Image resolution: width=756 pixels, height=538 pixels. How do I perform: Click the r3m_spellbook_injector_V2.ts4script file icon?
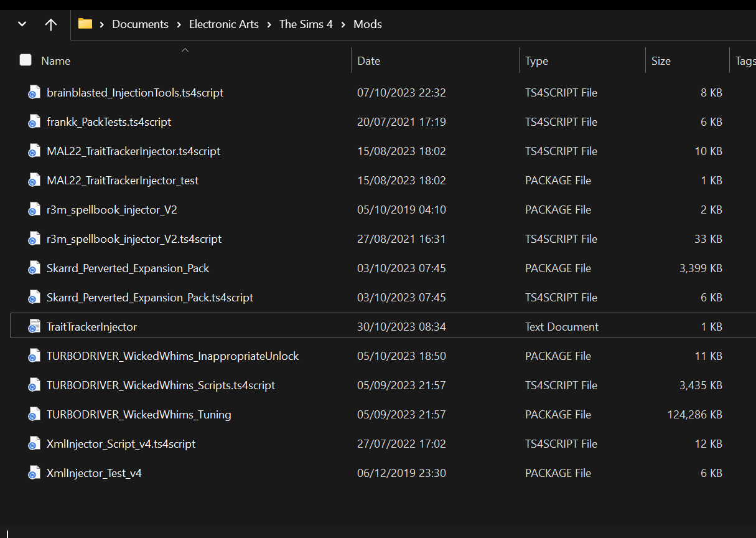tap(34, 239)
